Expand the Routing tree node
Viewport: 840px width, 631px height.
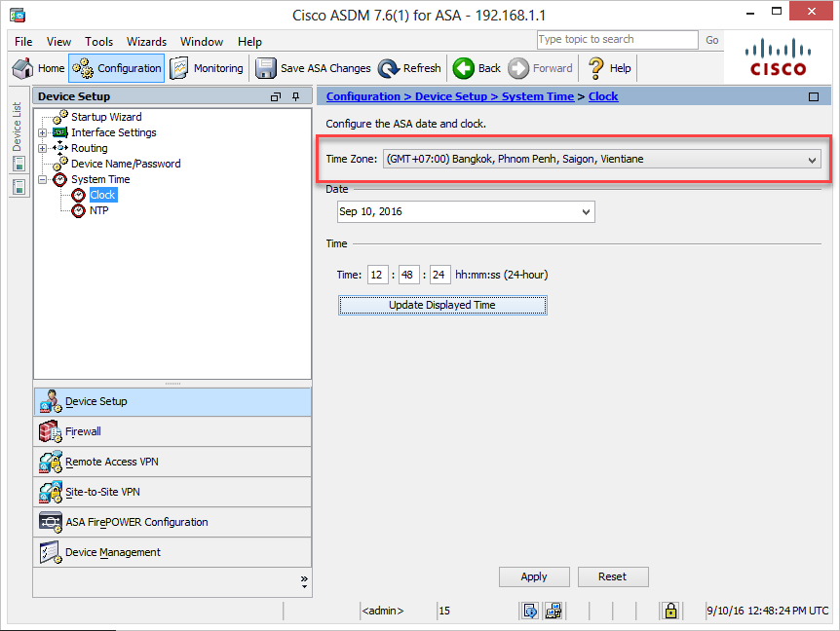tap(42, 148)
